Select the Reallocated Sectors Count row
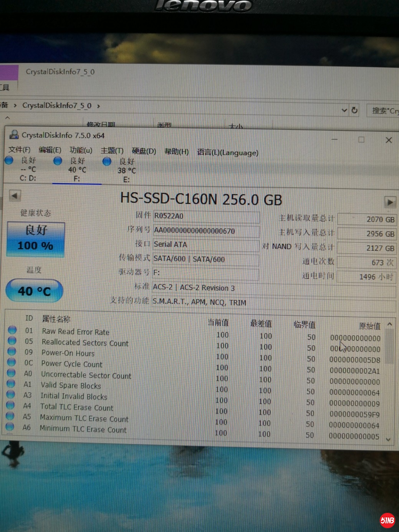This screenshot has height=532, width=399. (x=85, y=343)
